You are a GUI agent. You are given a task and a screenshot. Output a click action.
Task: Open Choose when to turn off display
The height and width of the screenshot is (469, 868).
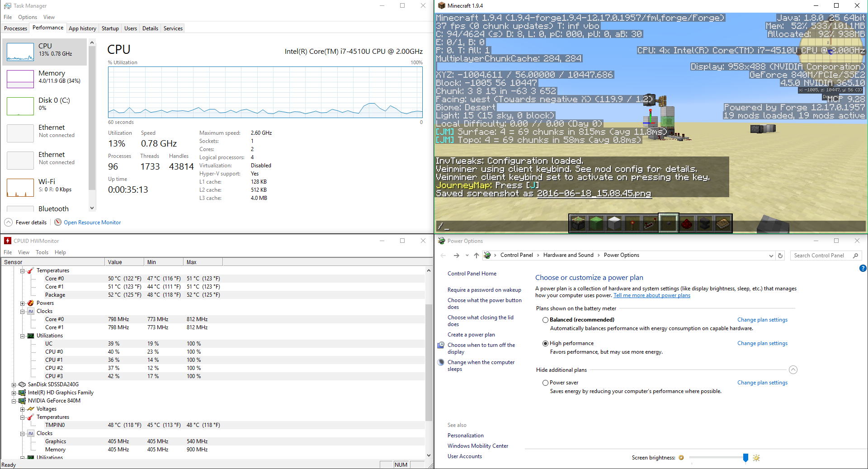point(481,348)
